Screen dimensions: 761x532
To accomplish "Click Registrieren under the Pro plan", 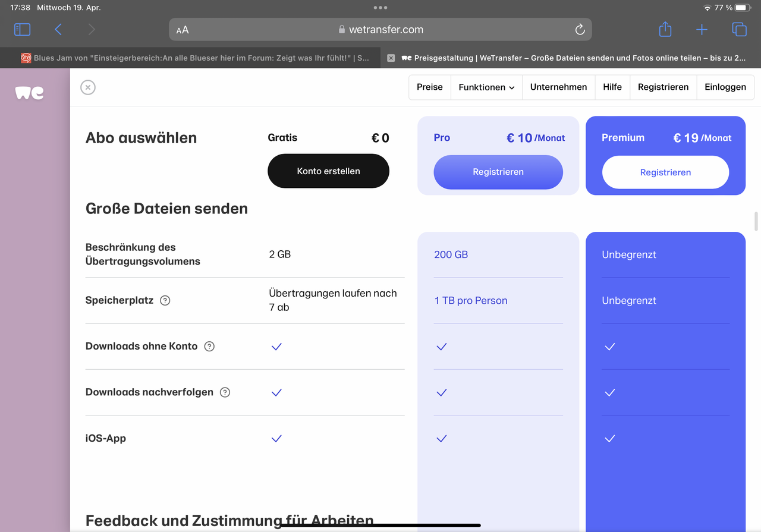I will 498,172.
